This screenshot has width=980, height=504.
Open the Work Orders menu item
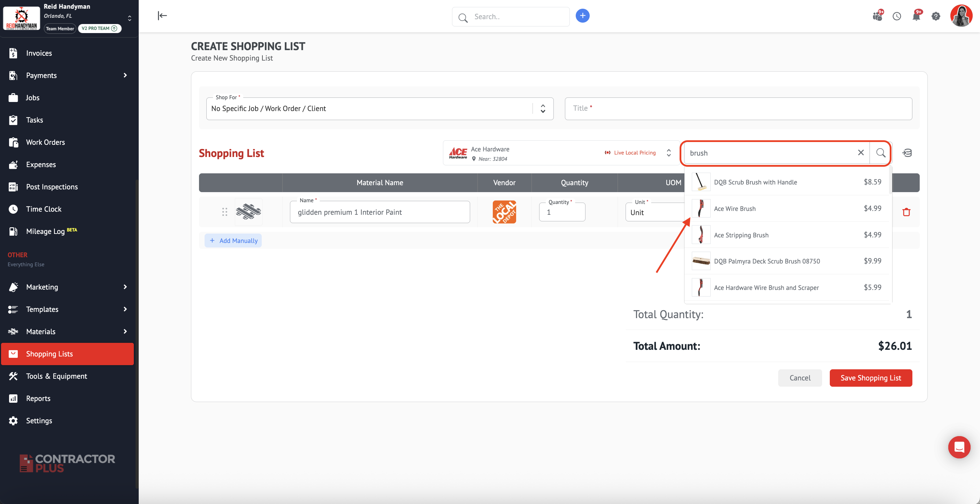(45, 142)
